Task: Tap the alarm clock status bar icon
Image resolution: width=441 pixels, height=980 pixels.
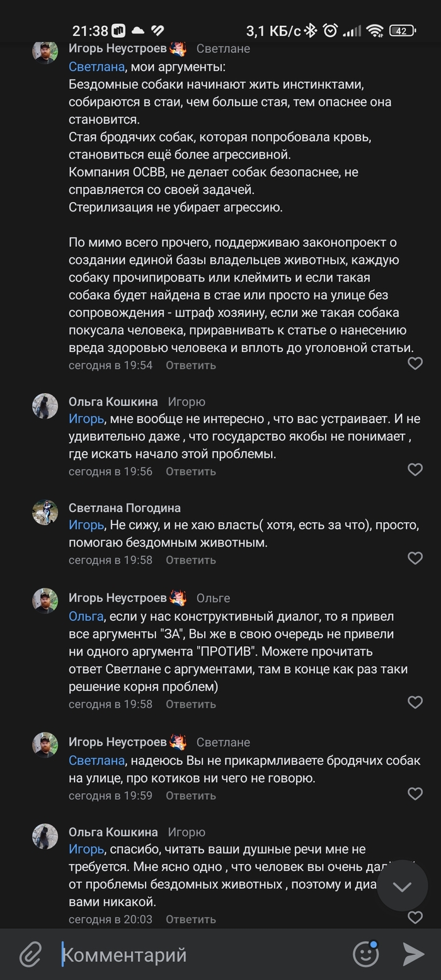Action: click(x=329, y=30)
